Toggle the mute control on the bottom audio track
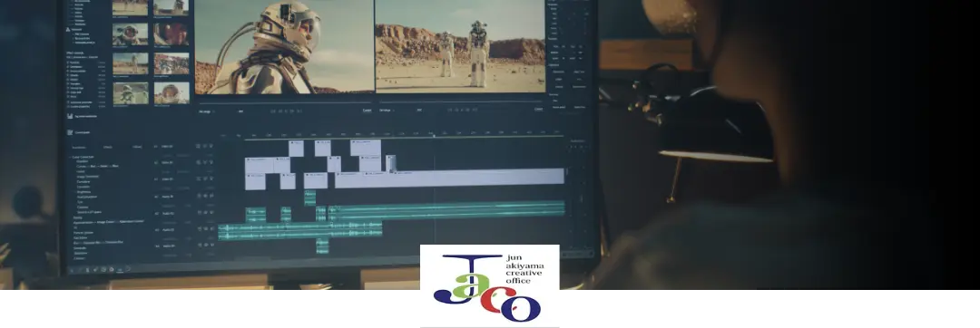980x328 pixels. [x=204, y=246]
